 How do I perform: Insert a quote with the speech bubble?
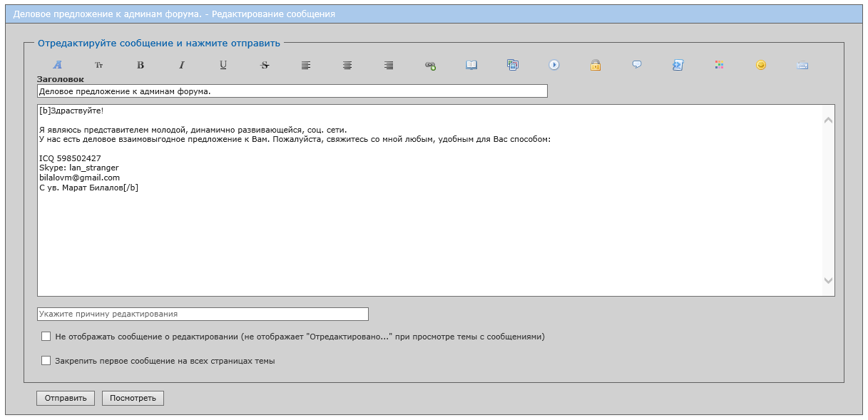[x=637, y=65]
